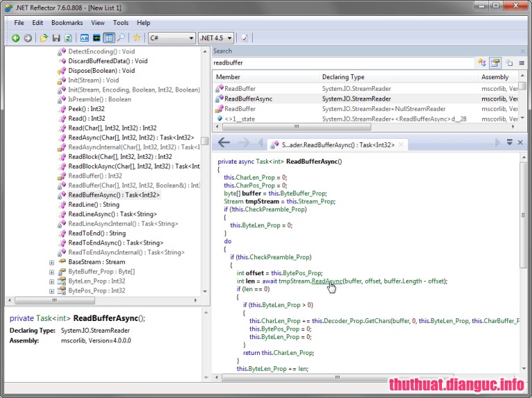Click the code pane vertical scrollbar thumb
The height and width of the screenshot is (398, 532).
523,215
